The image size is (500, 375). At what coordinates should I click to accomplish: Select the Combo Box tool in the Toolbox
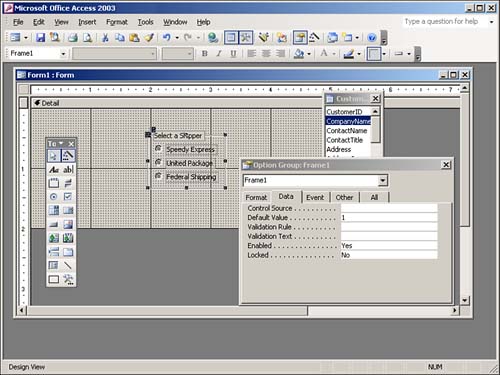click(x=54, y=210)
